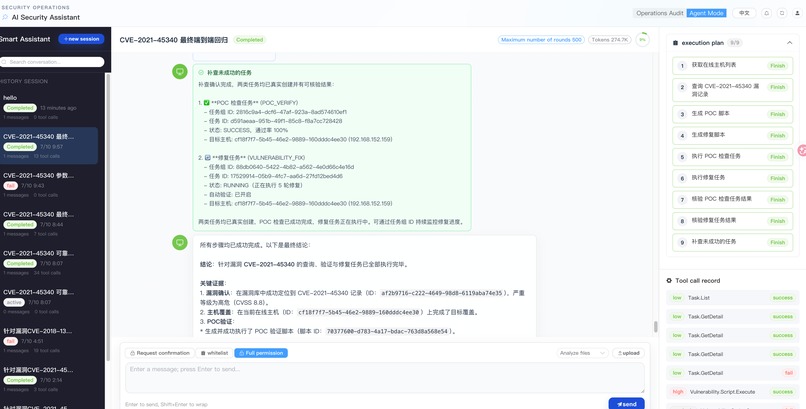
Task: Select whitelist permission mode
Action: [x=214, y=353]
